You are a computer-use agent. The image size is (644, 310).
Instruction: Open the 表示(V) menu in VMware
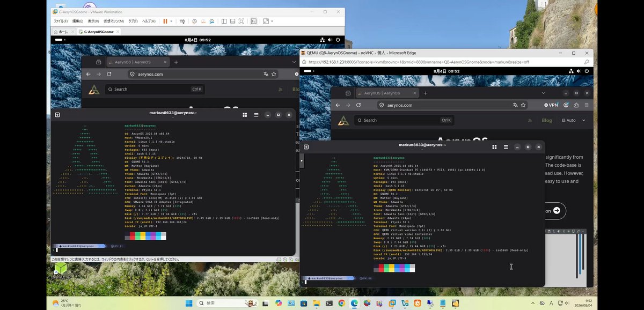pyautogui.click(x=93, y=21)
